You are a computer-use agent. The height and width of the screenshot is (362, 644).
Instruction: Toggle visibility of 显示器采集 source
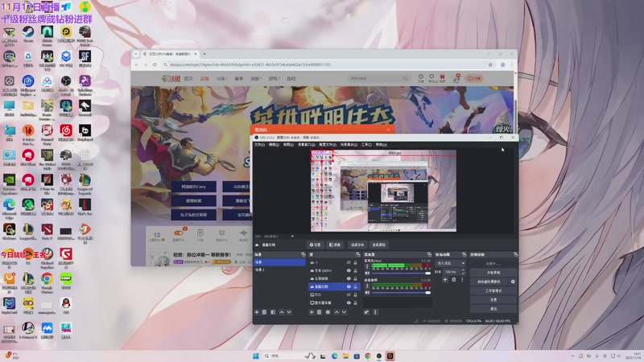point(349,303)
